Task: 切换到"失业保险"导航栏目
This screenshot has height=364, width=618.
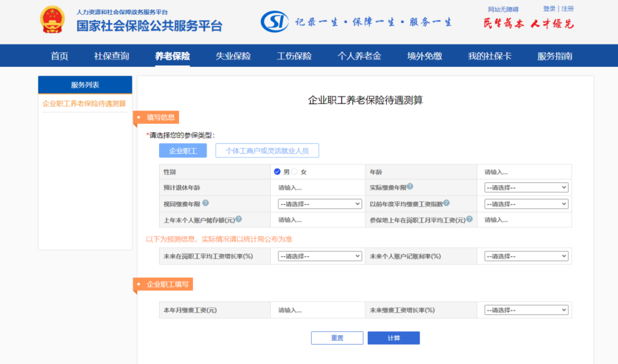Action: [232, 56]
